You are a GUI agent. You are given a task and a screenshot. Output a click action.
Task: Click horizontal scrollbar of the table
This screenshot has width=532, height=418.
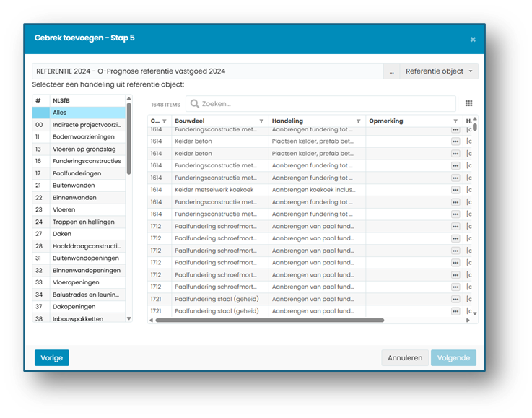[270, 321]
